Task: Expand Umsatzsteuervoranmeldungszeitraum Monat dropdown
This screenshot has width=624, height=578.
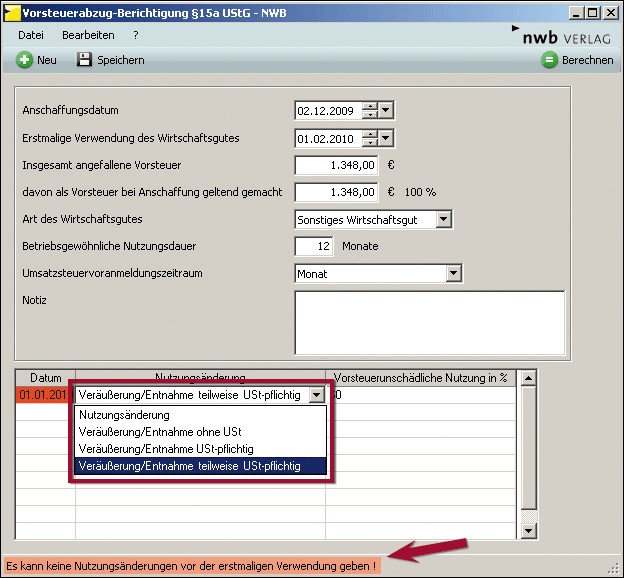Action: [452, 273]
